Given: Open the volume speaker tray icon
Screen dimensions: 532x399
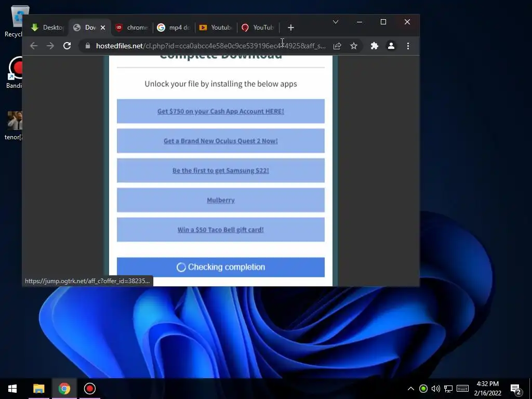Looking at the screenshot, I should pyautogui.click(x=436, y=389).
